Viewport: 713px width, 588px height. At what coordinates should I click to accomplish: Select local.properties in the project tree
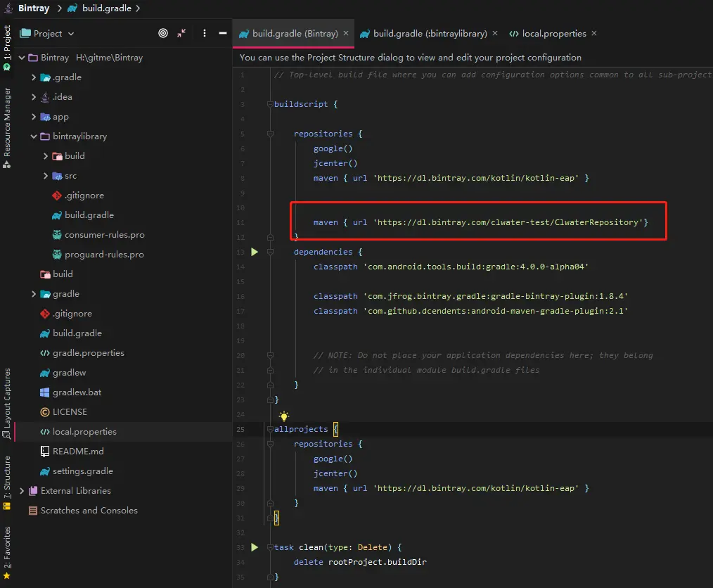[x=78, y=432]
